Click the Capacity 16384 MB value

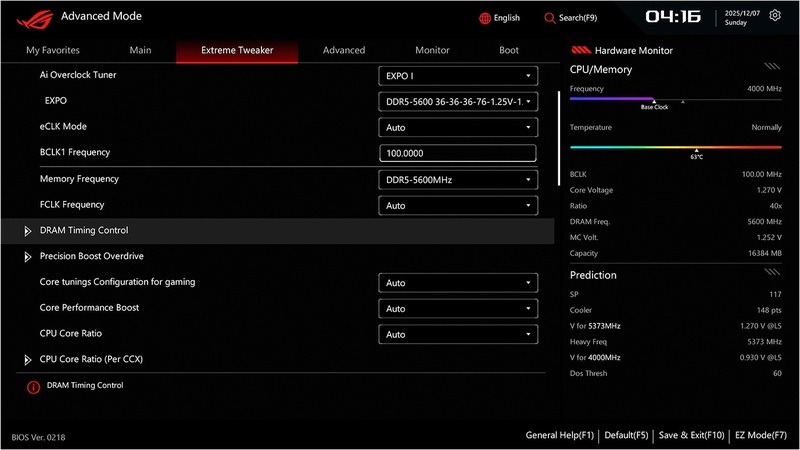765,254
